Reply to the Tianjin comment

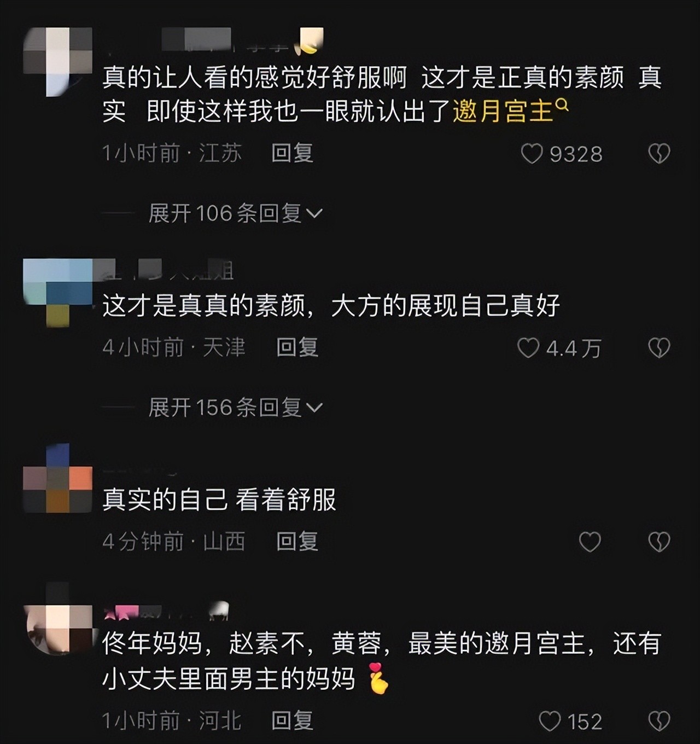pos(297,347)
